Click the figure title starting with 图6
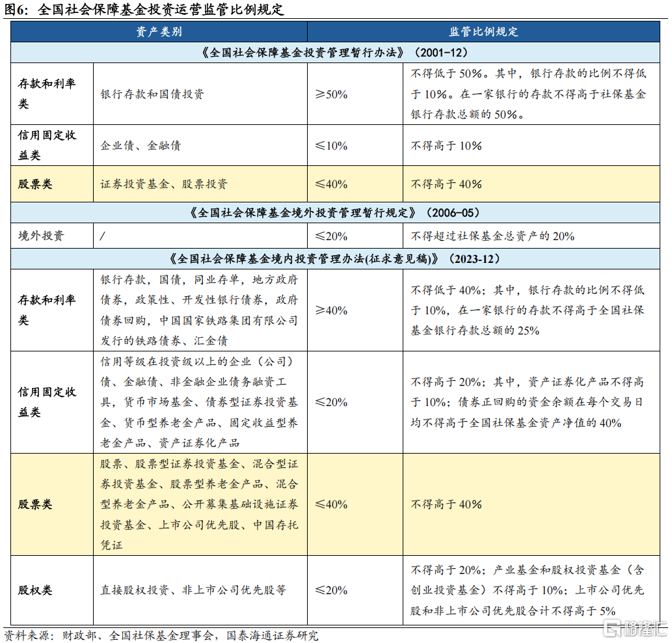This screenshot has width=672, height=643. click(x=144, y=10)
